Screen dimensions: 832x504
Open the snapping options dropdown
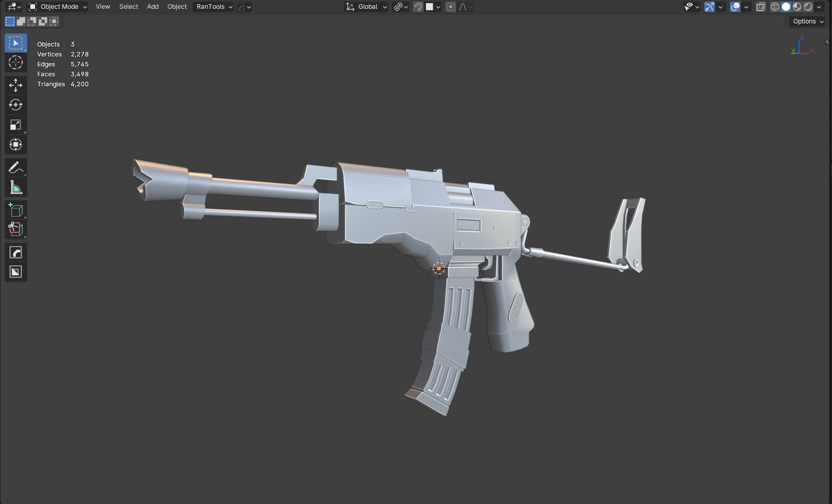pos(434,7)
